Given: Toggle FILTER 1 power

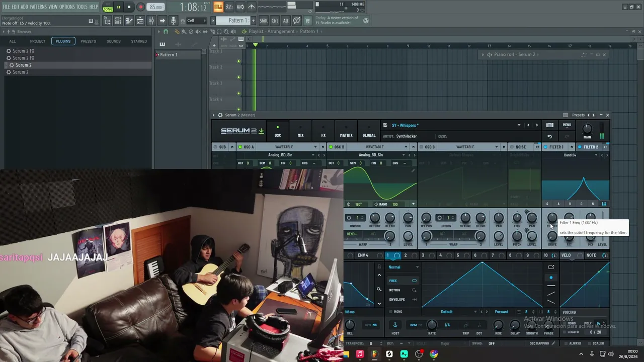Looking at the screenshot, I should point(545,147).
